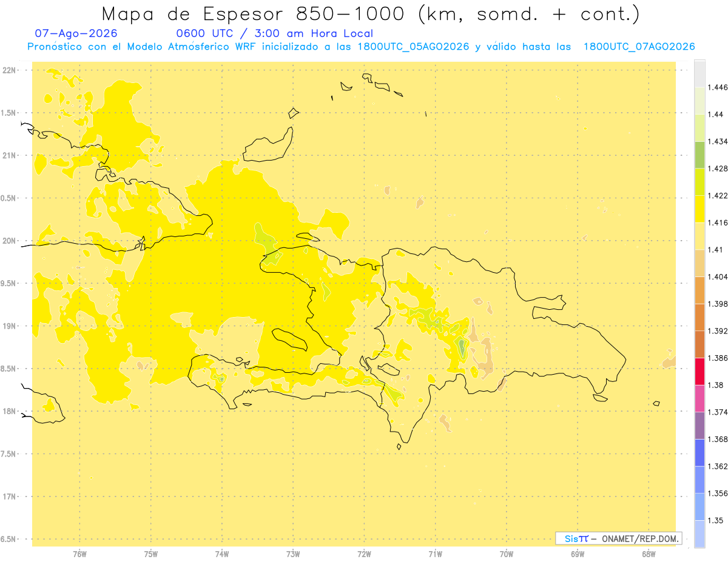Click the '0600 UTC / 3:00 am Hora Local' time label
The image size is (728, 562).
click(x=274, y=33)
